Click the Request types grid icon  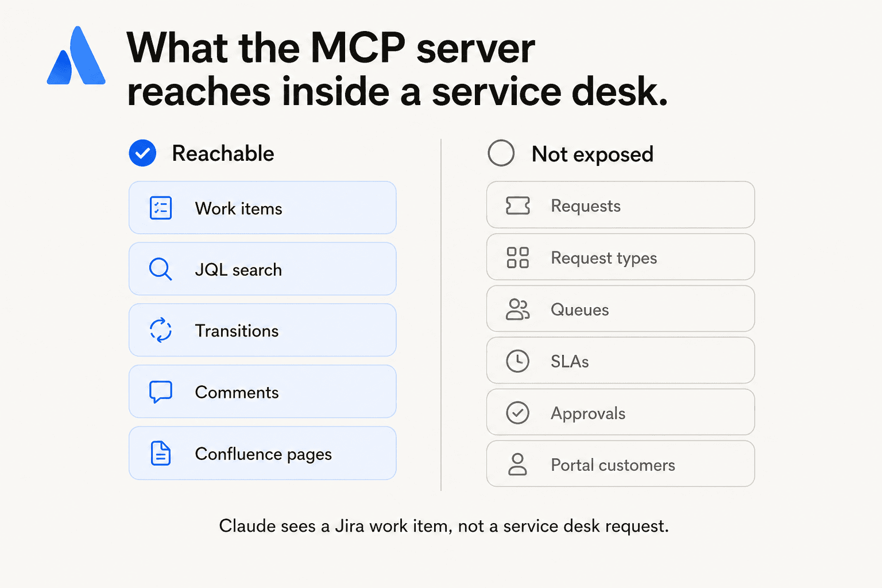(x=518, y=258)
